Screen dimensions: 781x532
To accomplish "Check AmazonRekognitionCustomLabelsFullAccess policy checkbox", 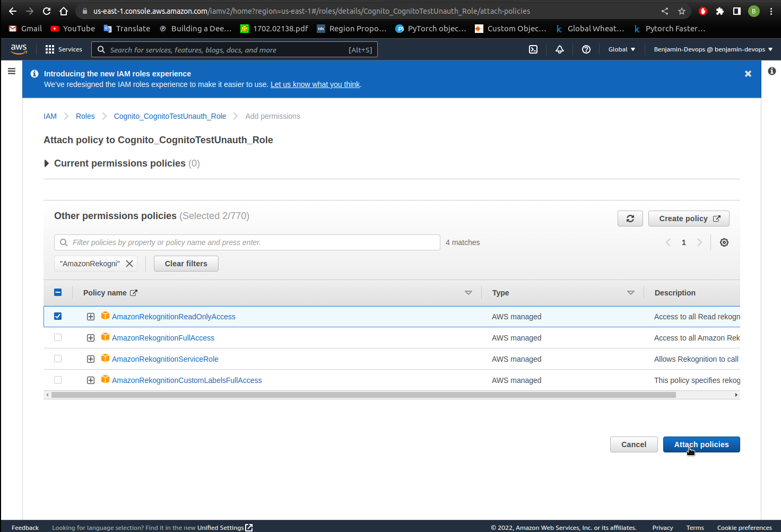I will click(x=58, y=380).
